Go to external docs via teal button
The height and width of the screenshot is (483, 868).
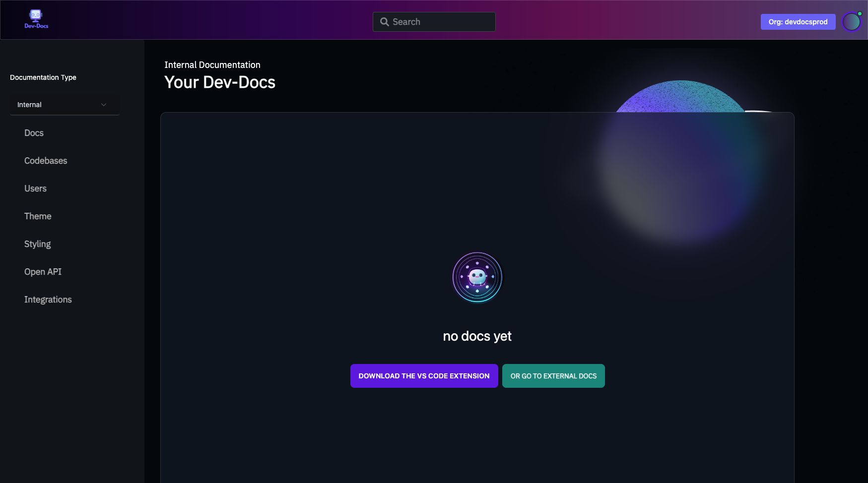[553, 376]
